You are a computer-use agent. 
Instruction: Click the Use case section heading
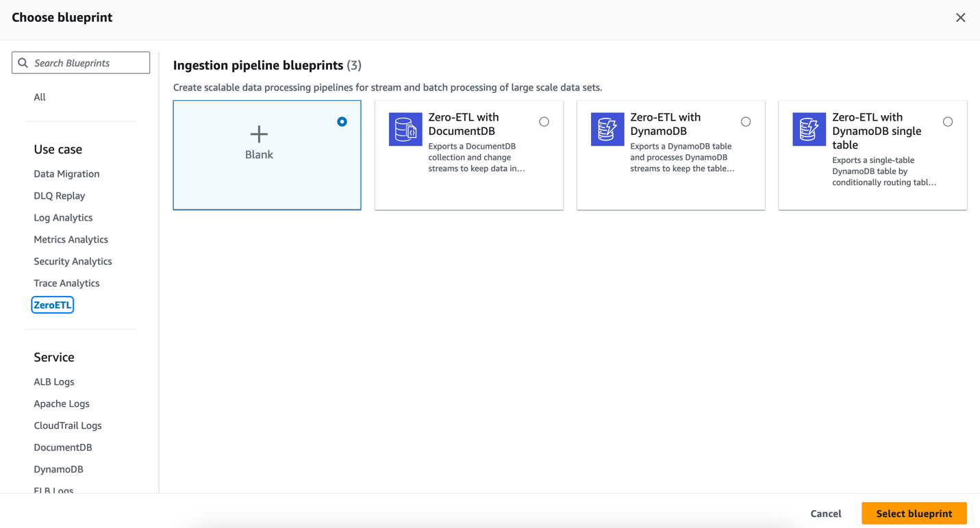pyautogui.click(x=58, y=149)
